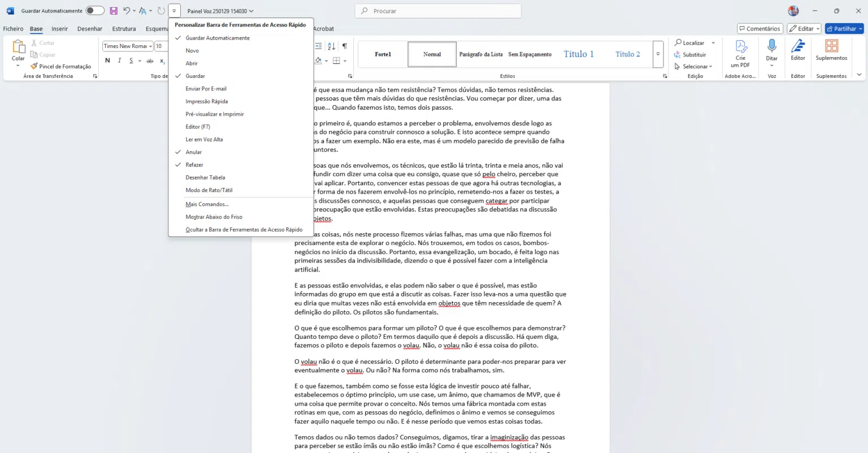Switch to the Acrobat tab
Viewport: 868px width, 453px height.
tap(324, 29)
